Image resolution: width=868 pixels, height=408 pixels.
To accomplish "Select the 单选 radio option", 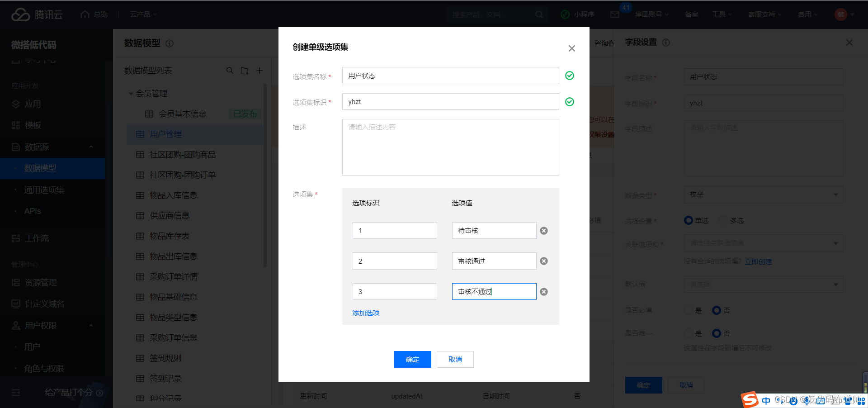I will (x=688, y=220).
